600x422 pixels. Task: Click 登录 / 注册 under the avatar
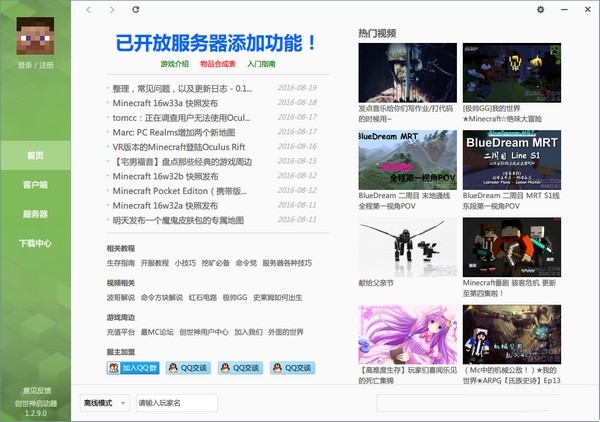35,65
